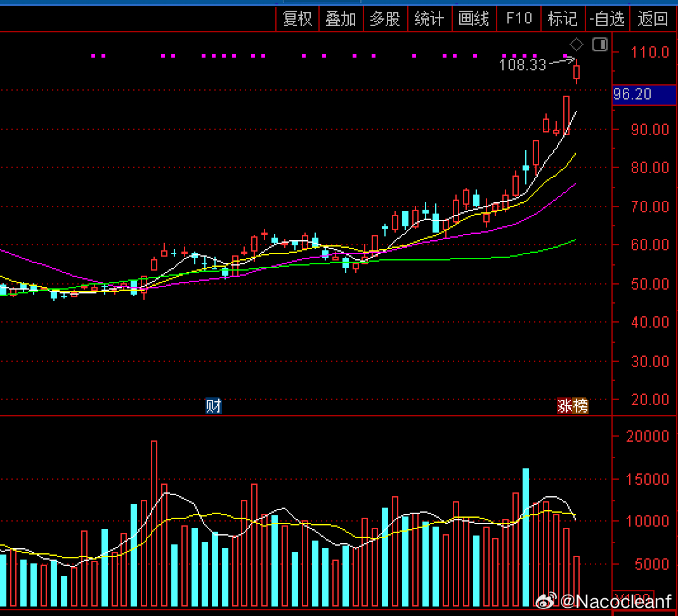
Task: Open the 统计 statistics tool
Action: click(x=430, y=18)
